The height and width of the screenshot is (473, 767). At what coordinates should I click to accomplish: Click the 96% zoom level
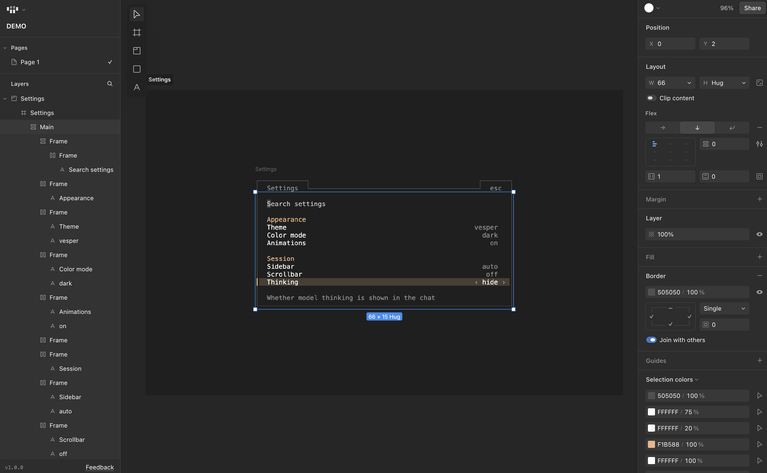click(726, 8)
